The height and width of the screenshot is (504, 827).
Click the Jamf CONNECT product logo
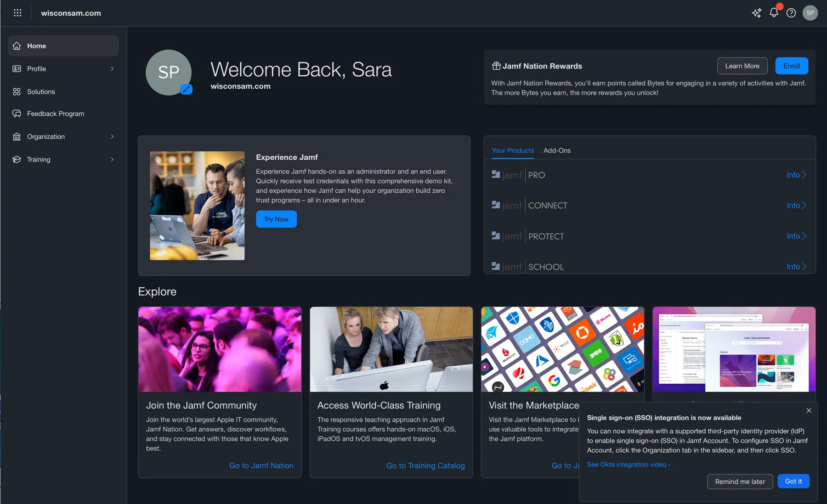click(529, 206)
